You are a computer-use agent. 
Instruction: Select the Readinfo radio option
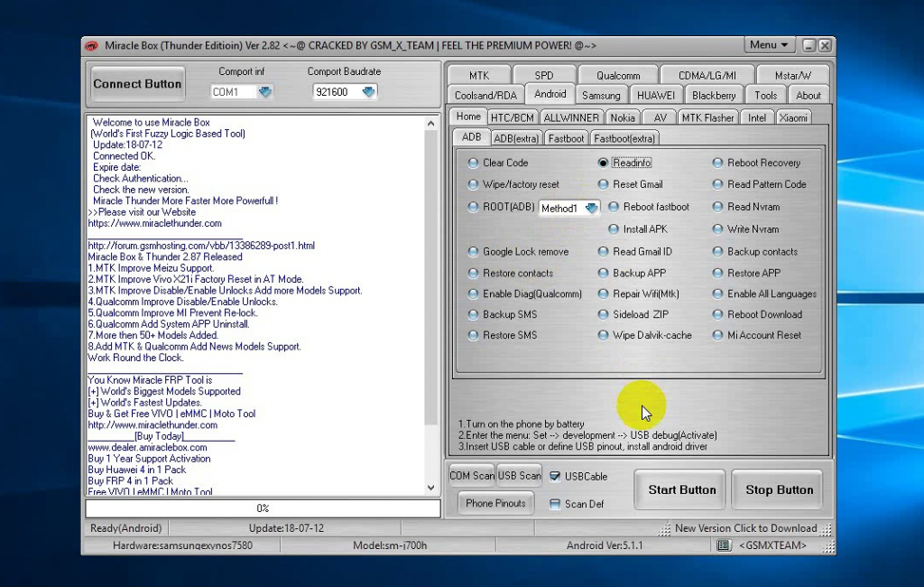(602, 163)
